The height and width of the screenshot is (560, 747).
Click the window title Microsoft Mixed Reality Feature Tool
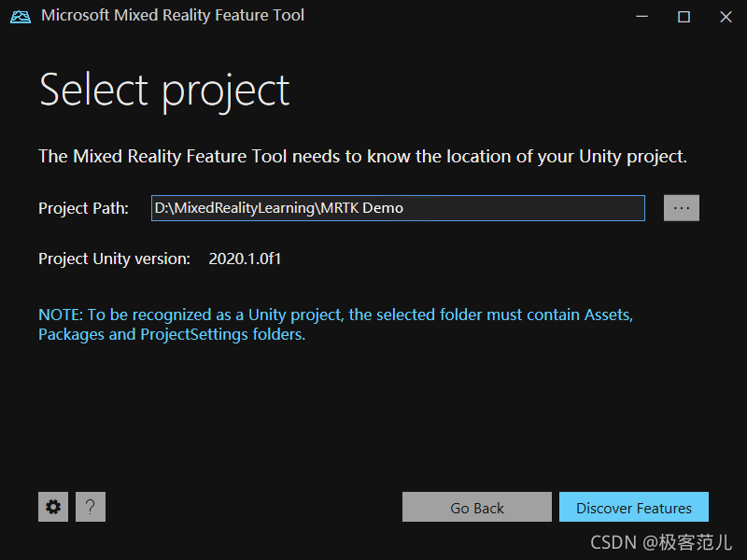point(173,15)
